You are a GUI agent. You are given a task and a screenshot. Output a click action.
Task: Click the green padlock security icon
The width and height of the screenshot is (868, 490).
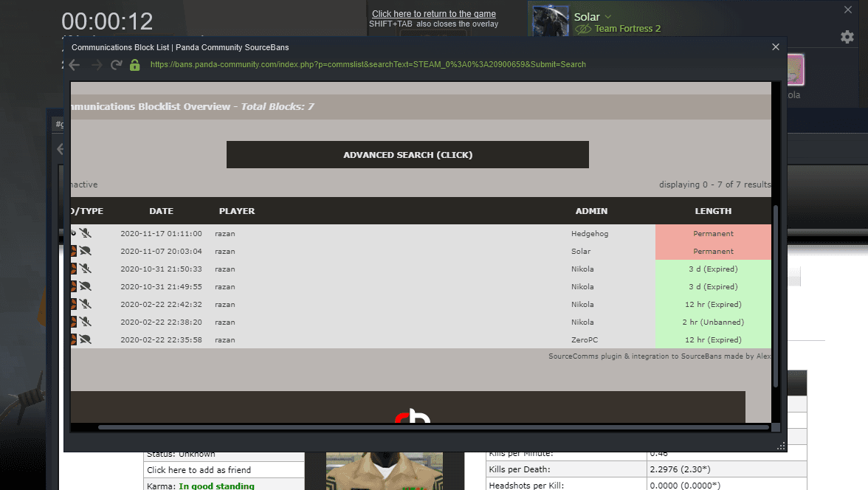tap(134, 65)
